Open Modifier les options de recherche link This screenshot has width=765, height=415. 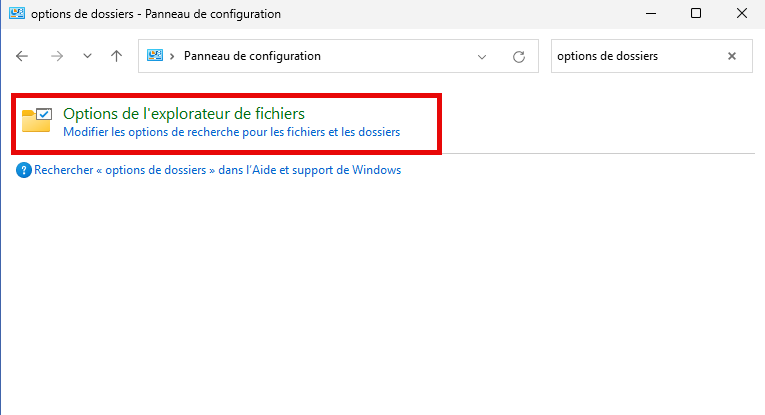coord(232,132)
